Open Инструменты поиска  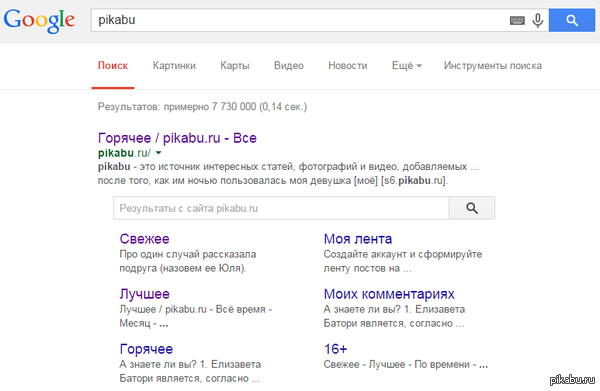(492, 66)
